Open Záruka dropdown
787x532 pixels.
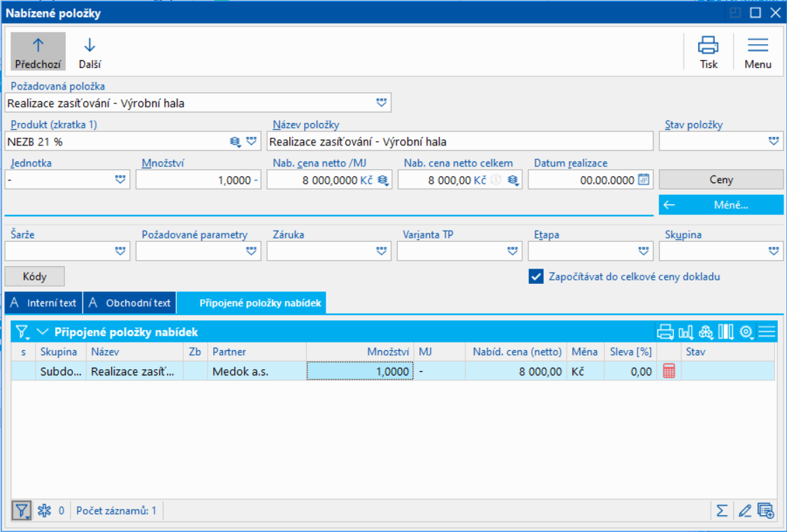coord(382,251)
